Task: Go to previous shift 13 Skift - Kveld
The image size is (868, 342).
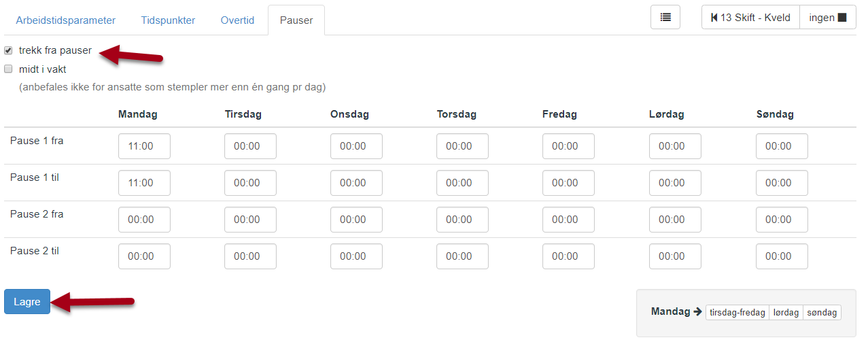Action: 750,18
